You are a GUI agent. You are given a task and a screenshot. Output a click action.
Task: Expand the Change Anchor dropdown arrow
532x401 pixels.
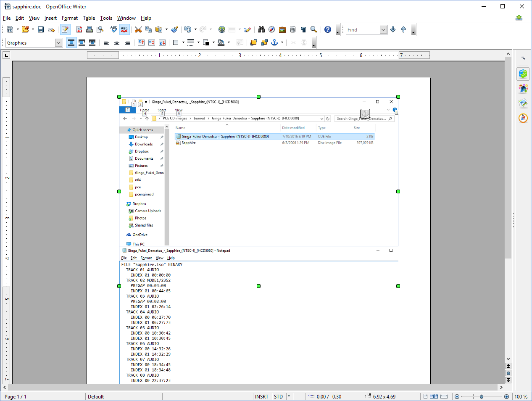(x=282, y=42)
